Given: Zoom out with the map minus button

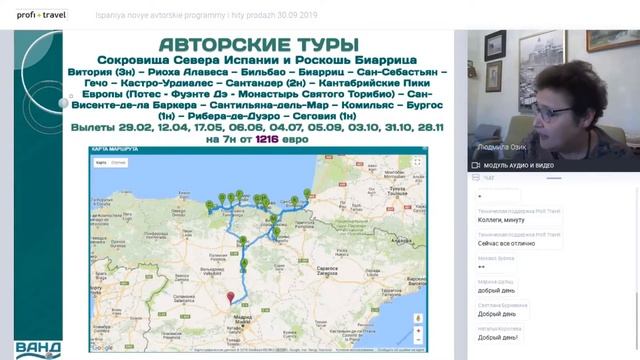Looking at the screenshot, I should [x=418, y=340].
